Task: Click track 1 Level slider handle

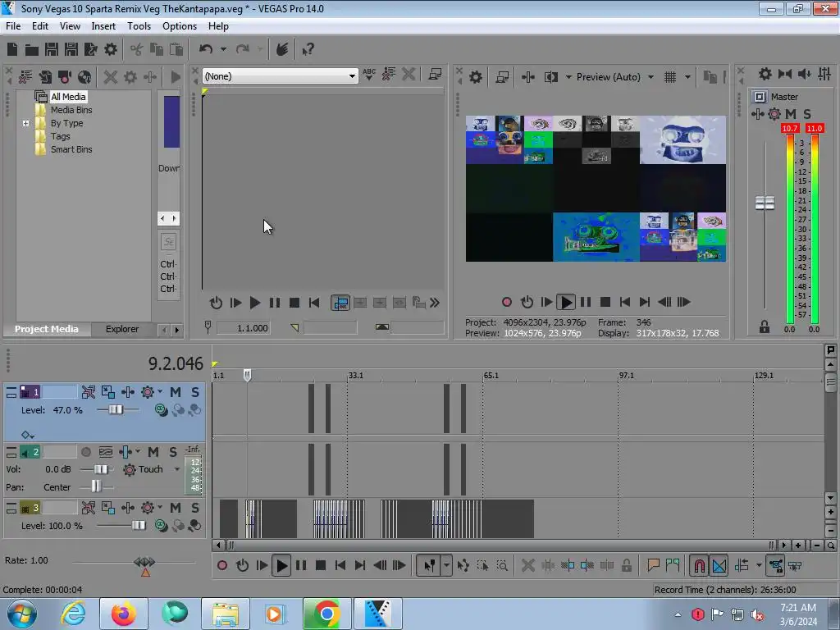Action: (x=115, y=410)
